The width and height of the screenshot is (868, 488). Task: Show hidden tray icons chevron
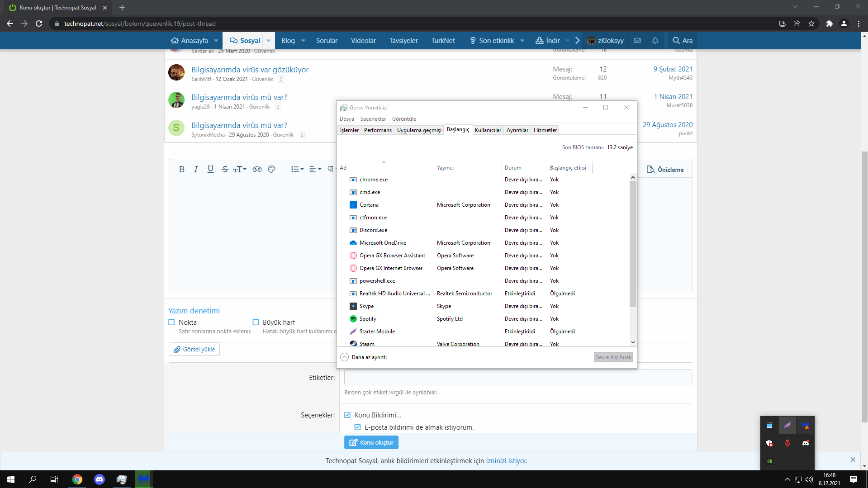point(787,479)
